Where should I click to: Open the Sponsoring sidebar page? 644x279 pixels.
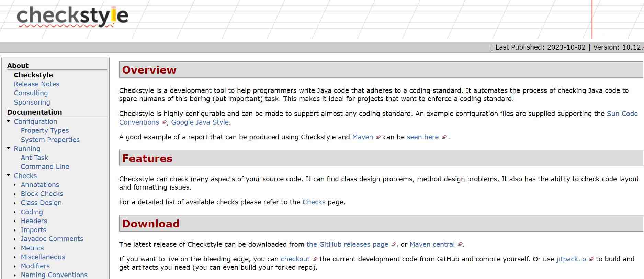coord(32,102)
